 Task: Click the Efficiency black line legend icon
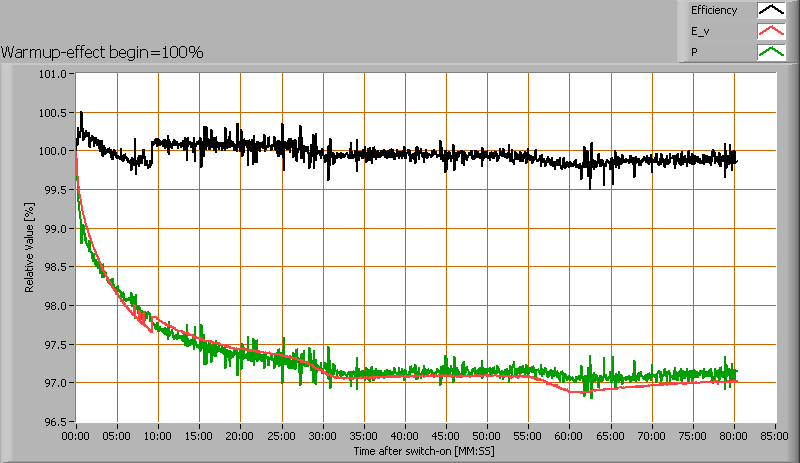tap(771, 11)
